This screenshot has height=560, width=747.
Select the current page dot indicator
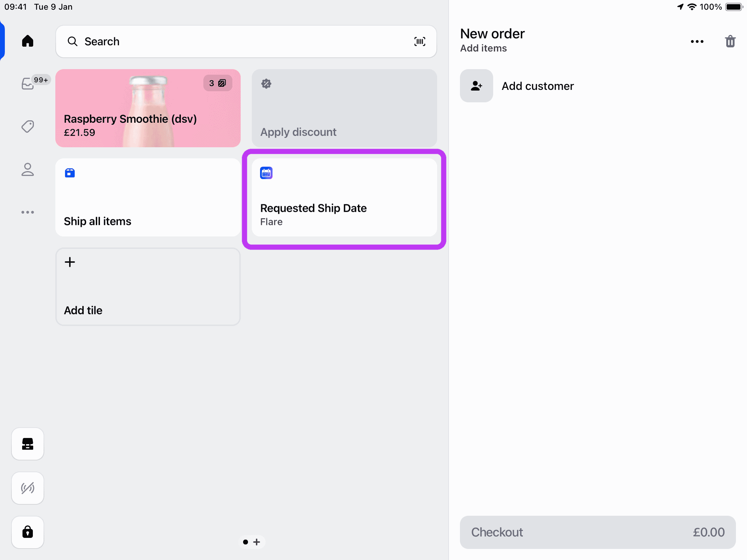click(246, 542)
